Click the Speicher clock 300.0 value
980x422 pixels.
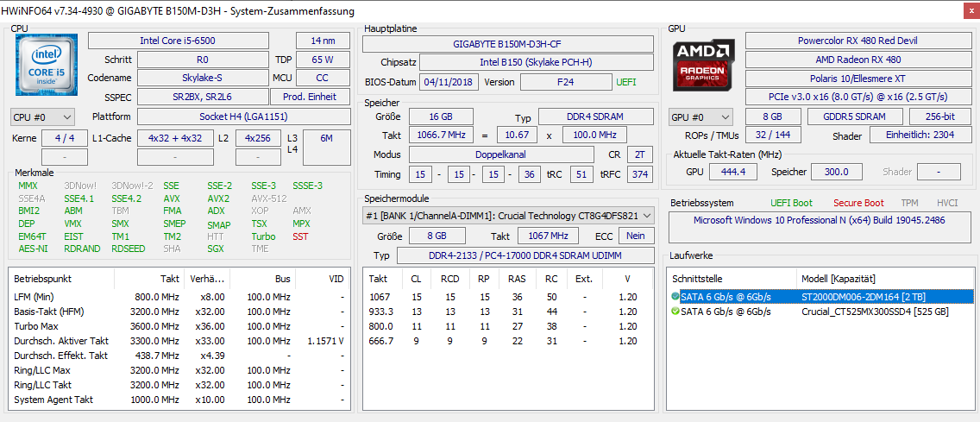point(836,172)
